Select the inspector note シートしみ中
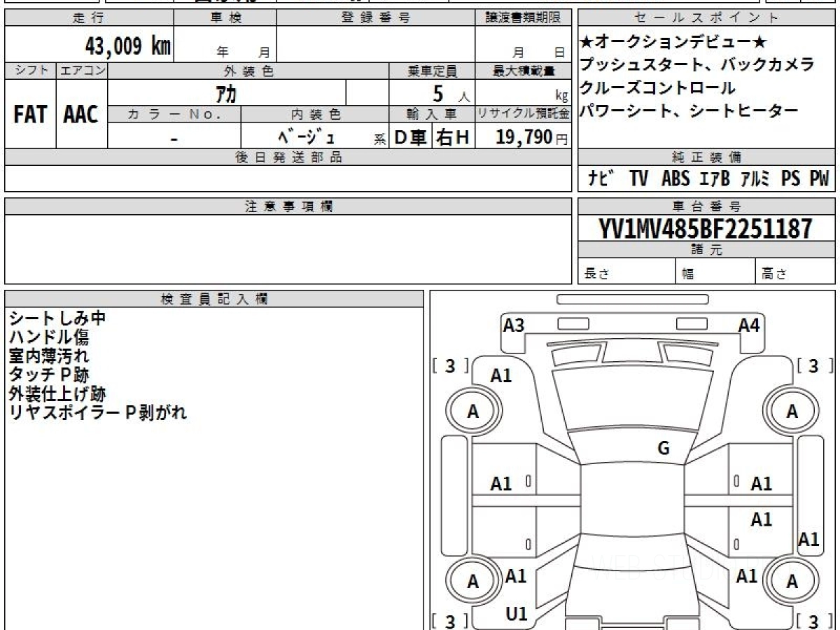This screenshot has width=840, height=630. 57,318
